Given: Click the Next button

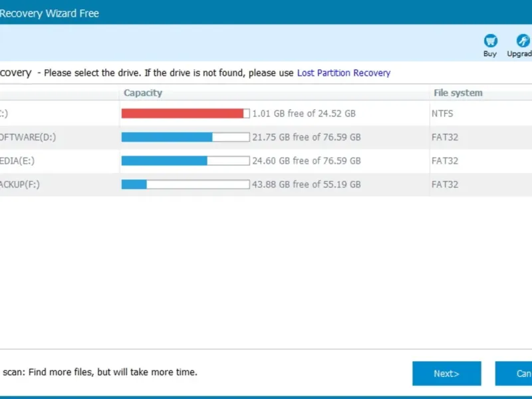Looking at the screenshot, I should click(446, 373).
